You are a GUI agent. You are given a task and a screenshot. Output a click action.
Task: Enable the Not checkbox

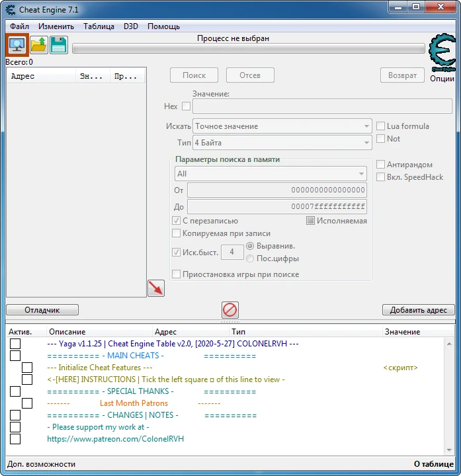tap(380, 138)
